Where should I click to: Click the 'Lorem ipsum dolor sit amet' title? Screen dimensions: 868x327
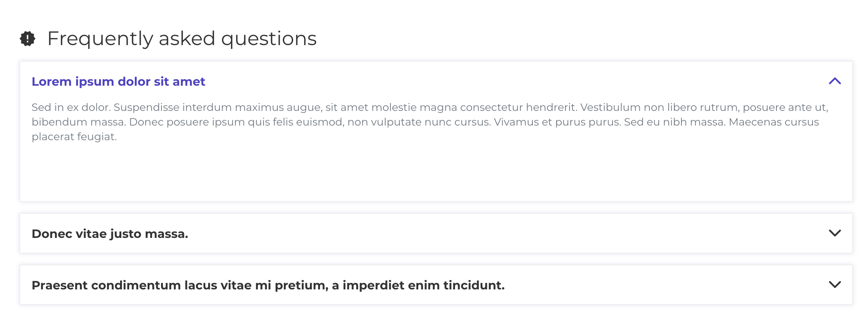(118, 82)
